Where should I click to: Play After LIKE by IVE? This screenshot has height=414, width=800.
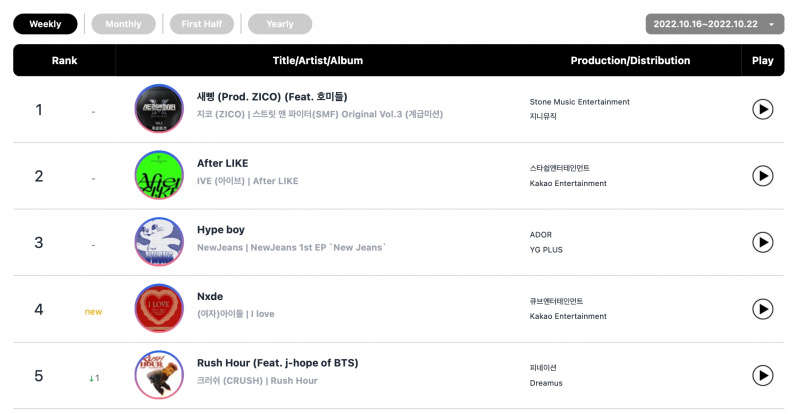coord(762,176)
